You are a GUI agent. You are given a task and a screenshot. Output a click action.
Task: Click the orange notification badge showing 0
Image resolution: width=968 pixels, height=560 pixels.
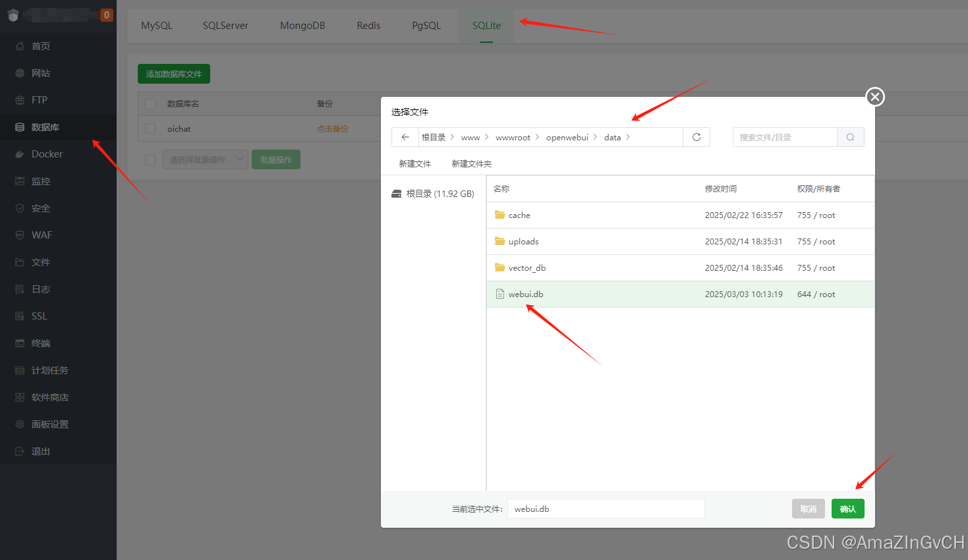click(106, 14)
